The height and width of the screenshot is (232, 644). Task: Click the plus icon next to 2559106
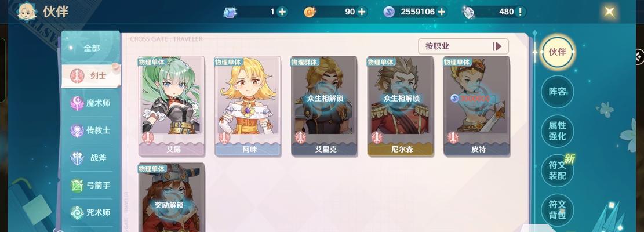[x=442, y=12]
